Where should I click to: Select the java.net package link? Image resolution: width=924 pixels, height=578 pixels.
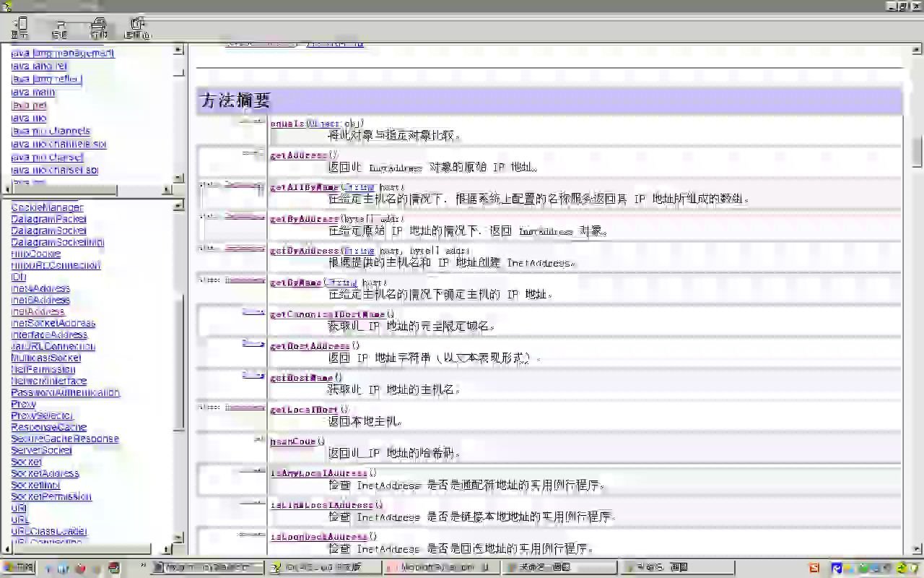pos(29,105)
